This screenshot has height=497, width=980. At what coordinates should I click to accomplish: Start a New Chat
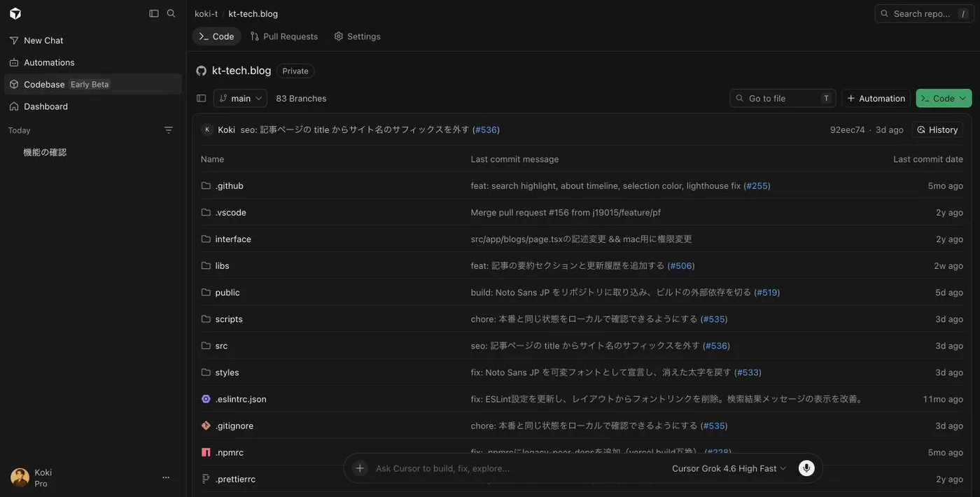pos(93,41)
